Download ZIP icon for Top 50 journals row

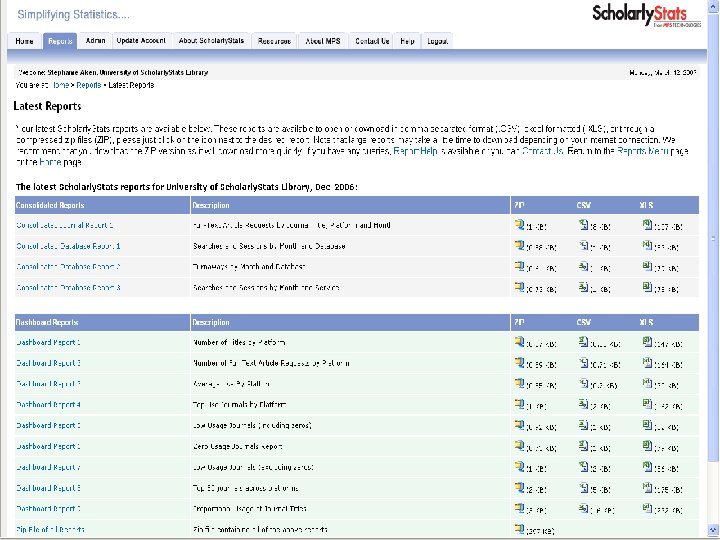(x=519, y=487)
